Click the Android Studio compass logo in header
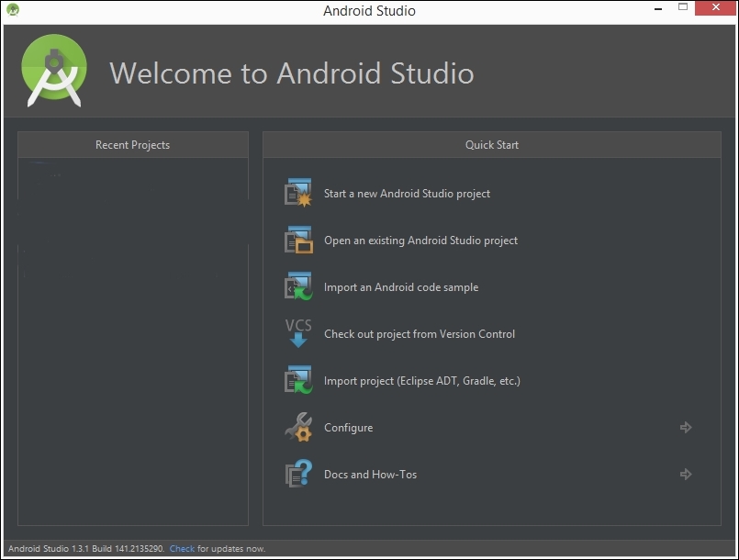This screenshot has height=560, width=739. 54,71
